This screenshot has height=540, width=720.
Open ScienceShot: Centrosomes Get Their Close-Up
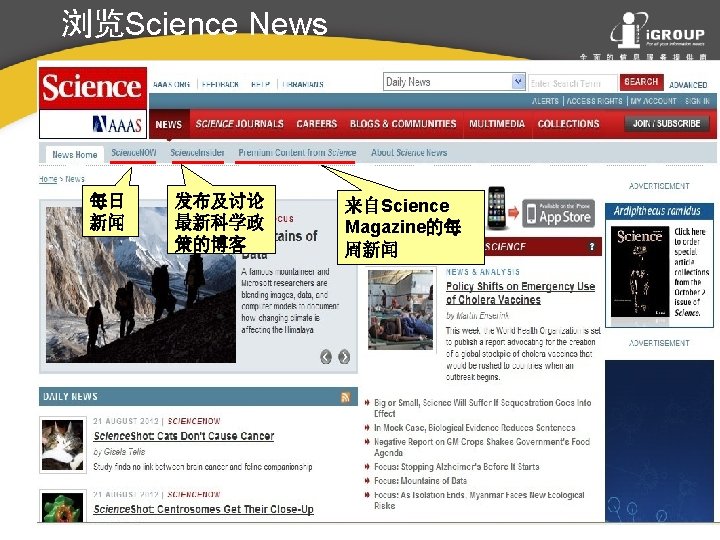click(203, 510)
